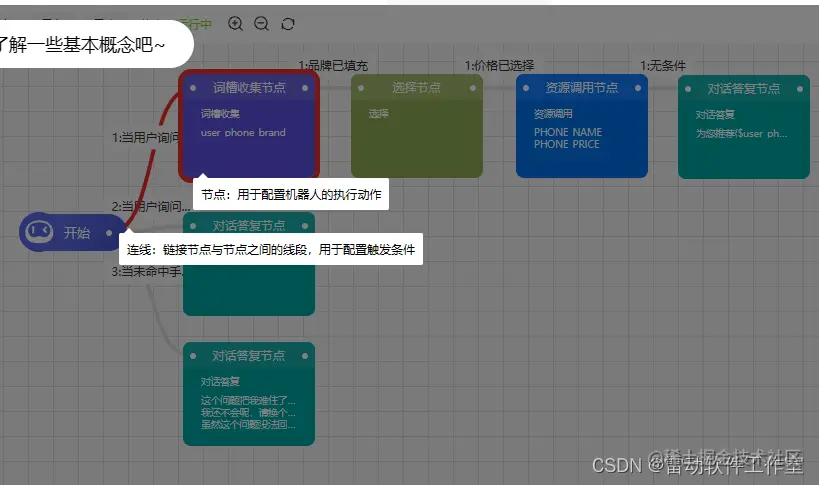Click the output port dot of 开始 node
Viewport: 819px width, 485px height.
[x=109, y=233]
